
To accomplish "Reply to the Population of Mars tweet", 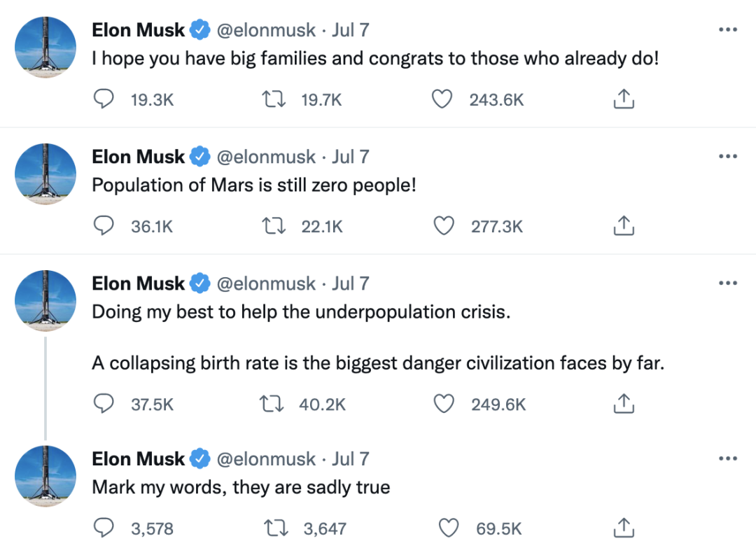I will point(104,226).
